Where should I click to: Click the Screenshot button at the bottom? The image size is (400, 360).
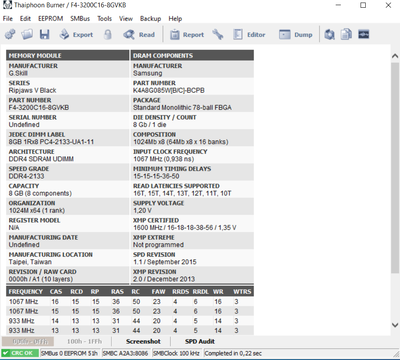(143, 341)
